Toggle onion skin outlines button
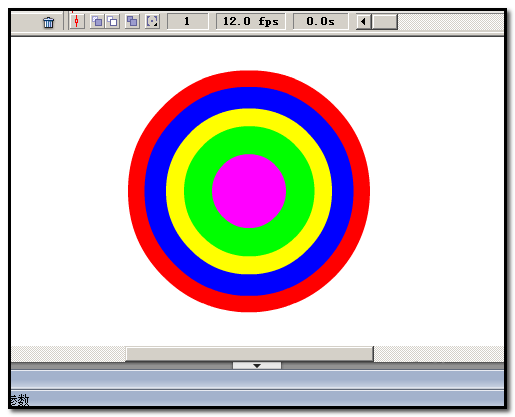 [113, 22]
